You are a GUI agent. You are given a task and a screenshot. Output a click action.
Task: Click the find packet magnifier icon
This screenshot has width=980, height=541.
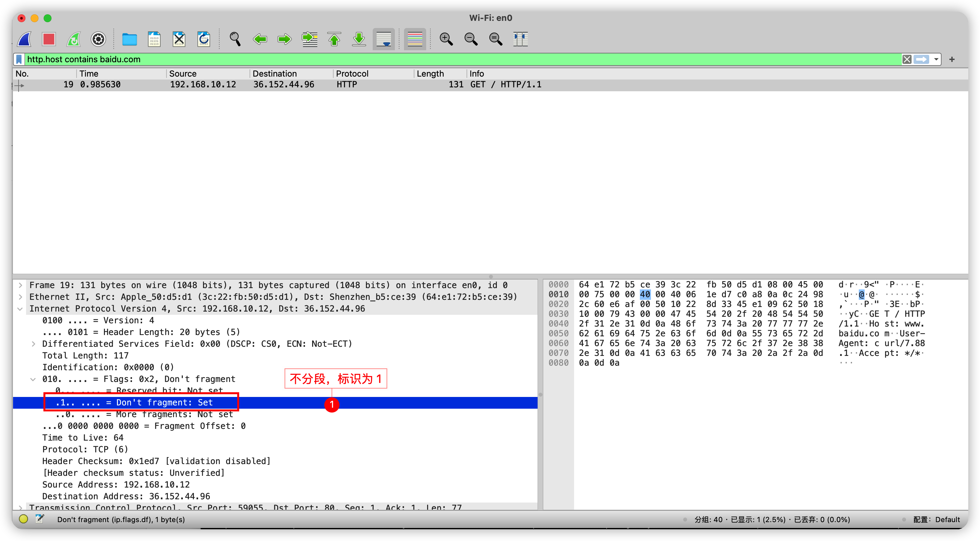235,39
